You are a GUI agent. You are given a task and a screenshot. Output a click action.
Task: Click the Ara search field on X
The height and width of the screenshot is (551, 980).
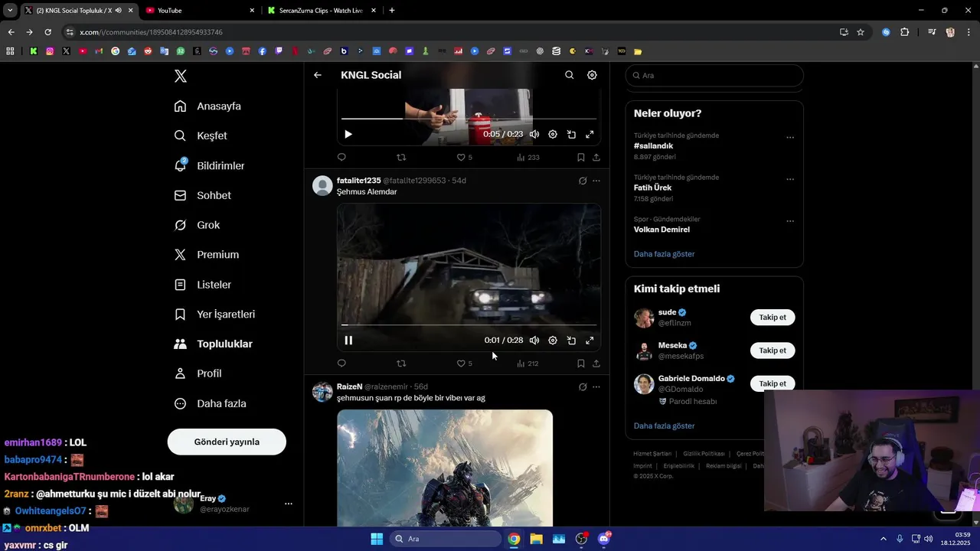tap(714, 76)
